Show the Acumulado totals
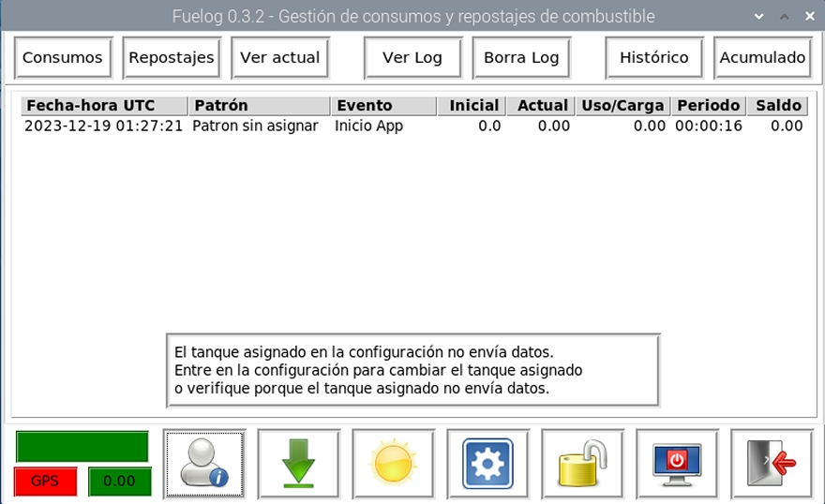 click(762, 58)
